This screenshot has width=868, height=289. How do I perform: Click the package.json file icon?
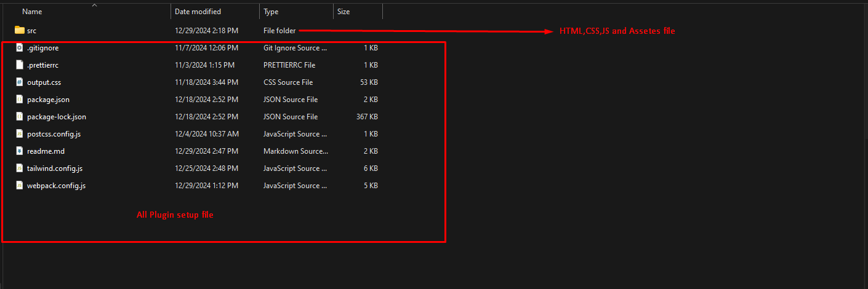tap(19, 99)
